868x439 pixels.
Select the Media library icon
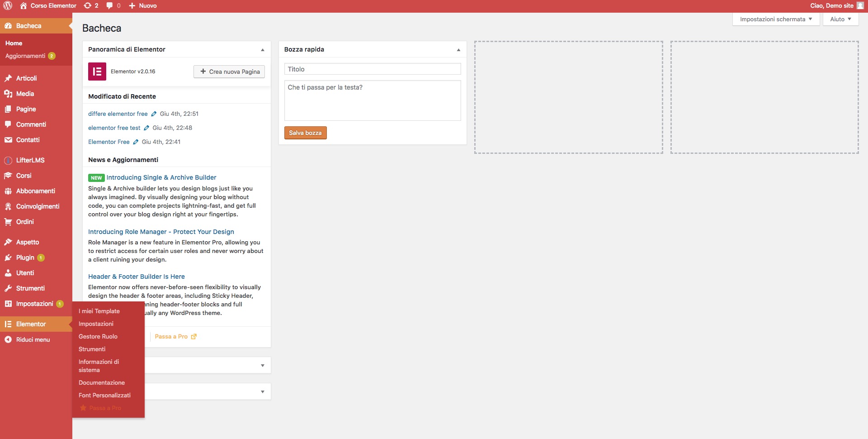[x=8, y=94]
